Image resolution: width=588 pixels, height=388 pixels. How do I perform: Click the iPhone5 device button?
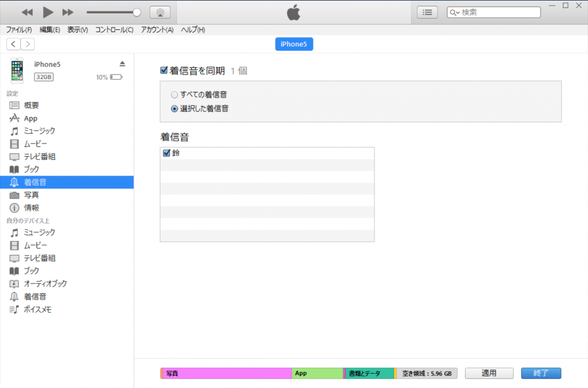(294, 44)
